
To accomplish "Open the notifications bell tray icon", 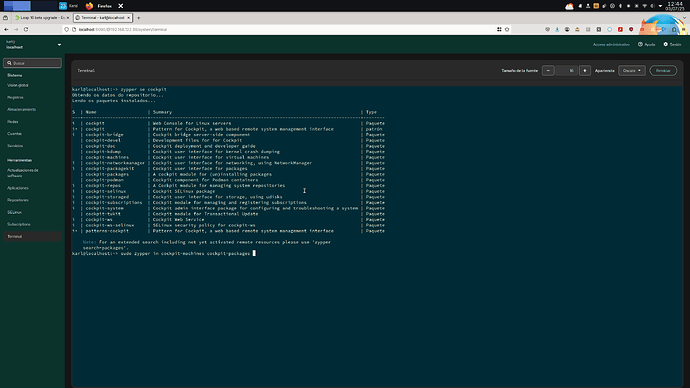I will 580,6.
